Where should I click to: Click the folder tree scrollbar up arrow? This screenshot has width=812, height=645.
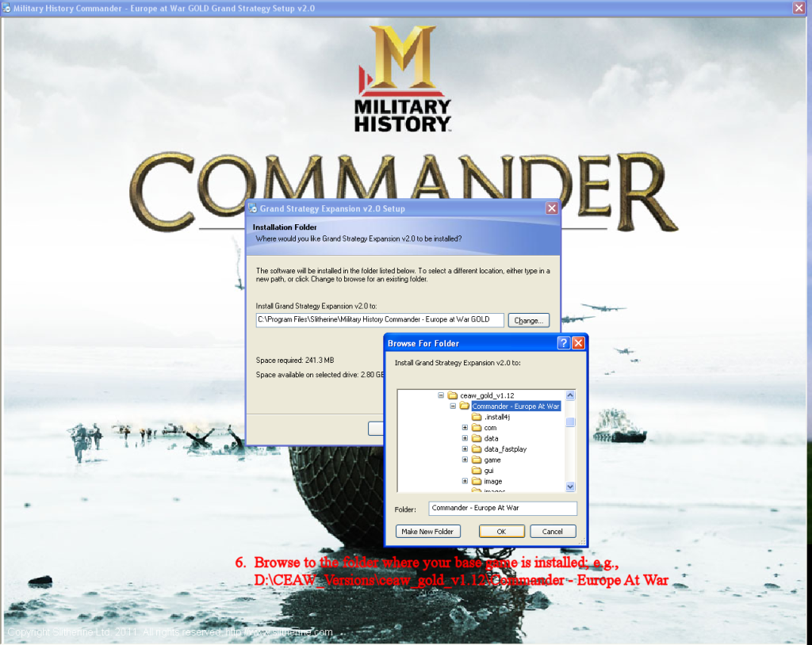pyautogui.click(x=570, y=395)
